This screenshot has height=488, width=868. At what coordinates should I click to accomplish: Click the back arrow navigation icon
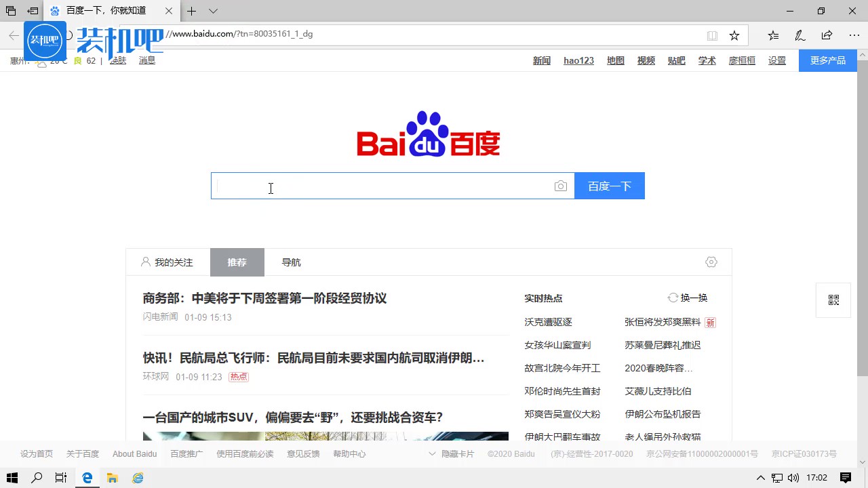click(14, 35)
